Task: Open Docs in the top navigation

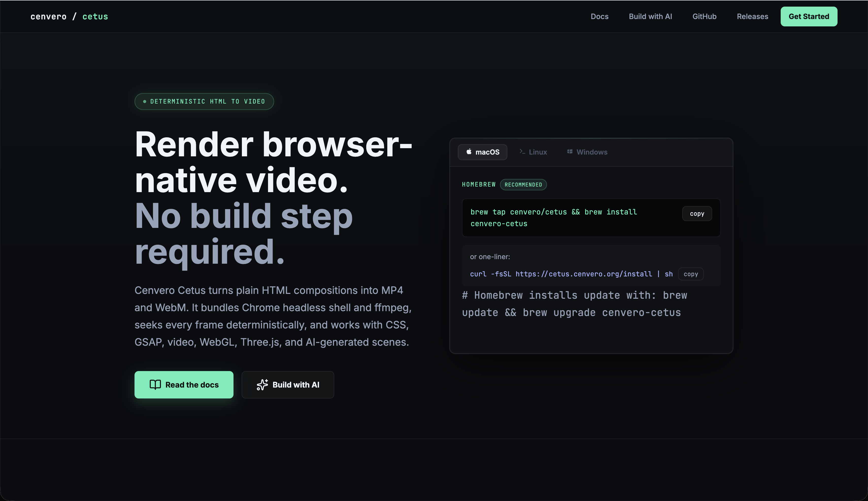Action: pyautogui.click(x=599, y=16)
